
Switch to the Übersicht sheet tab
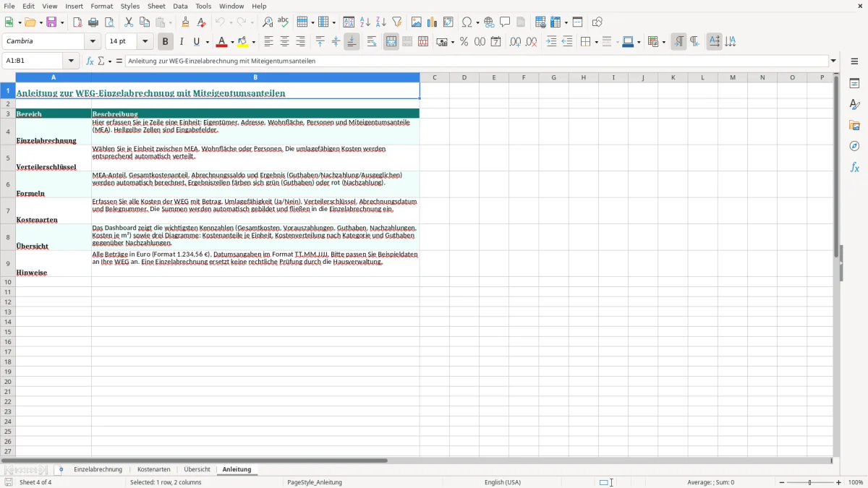pos(197,469)
